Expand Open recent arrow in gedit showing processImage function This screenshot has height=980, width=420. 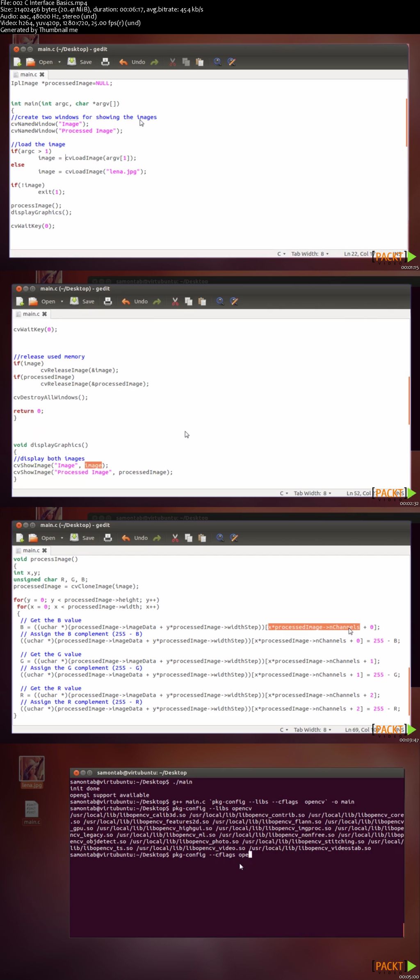click(62, 538)
